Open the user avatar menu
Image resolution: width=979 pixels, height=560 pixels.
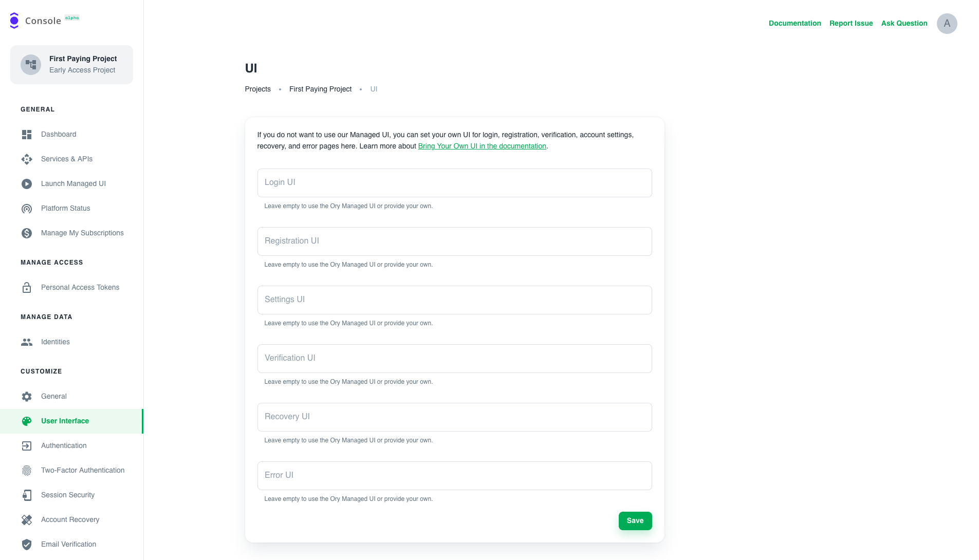tap(947, 24)
